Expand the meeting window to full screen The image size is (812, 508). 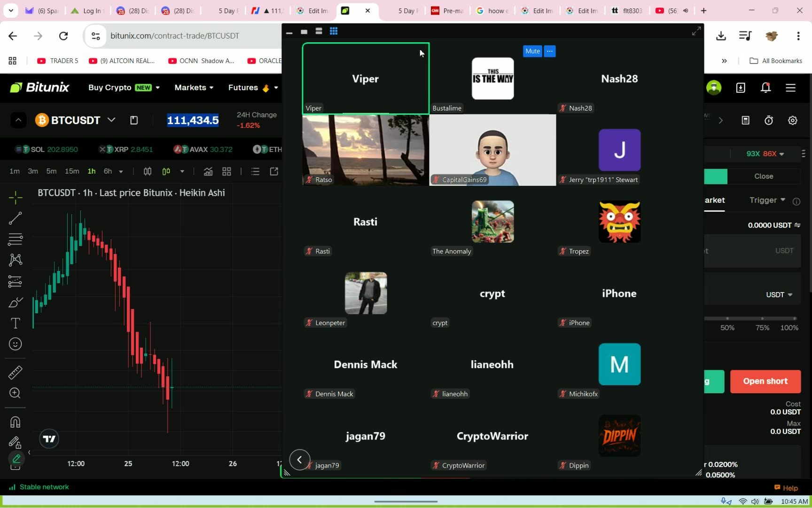[x=696, y=31]
